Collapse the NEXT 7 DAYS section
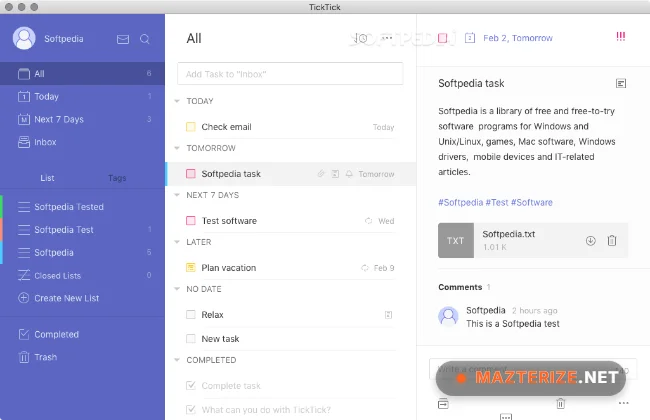Image resolution: width=650 pixels, height=420 pixels. [177, 195]
